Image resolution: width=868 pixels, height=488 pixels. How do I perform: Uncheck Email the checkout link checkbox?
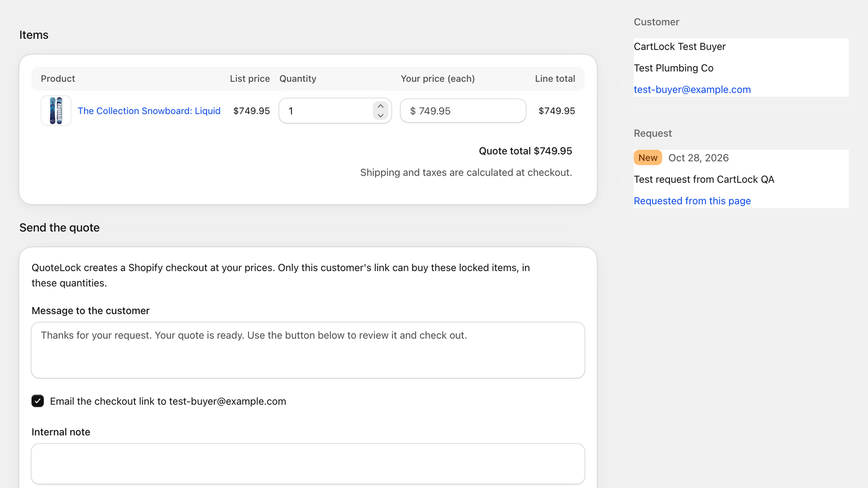pos(37,401)
